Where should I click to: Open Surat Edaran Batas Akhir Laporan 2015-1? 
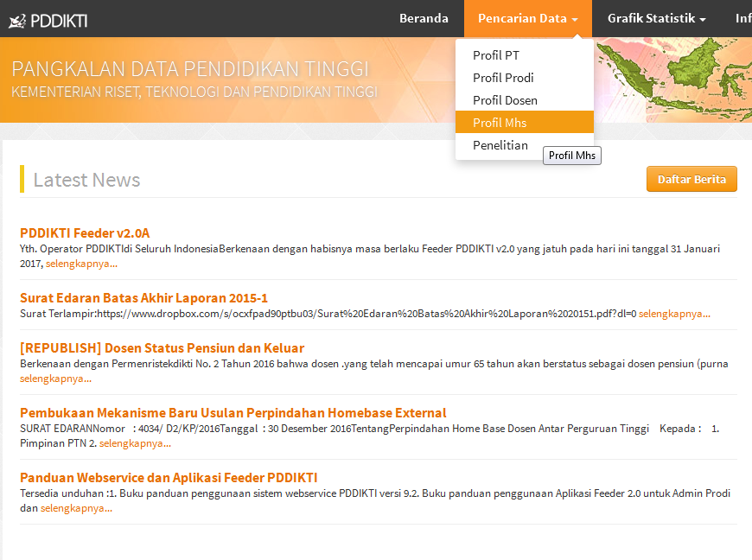(x=143, y=298)
